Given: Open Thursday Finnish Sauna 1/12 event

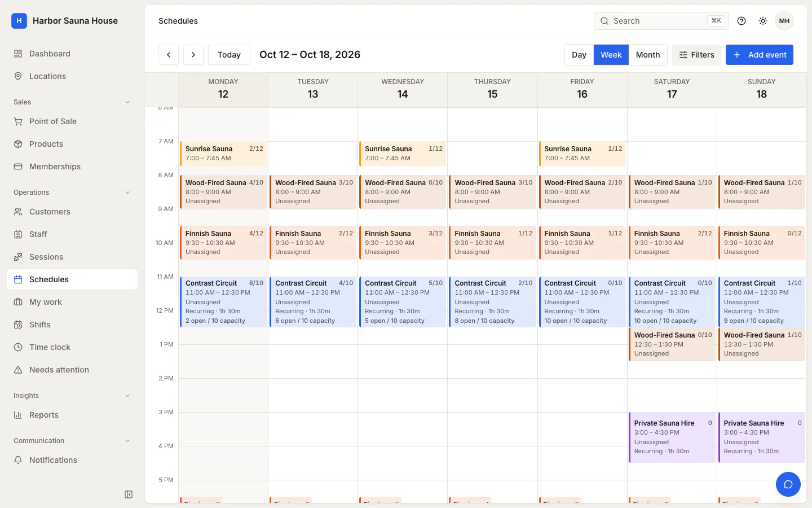Looking at the screenshot, I should (492, 243).
